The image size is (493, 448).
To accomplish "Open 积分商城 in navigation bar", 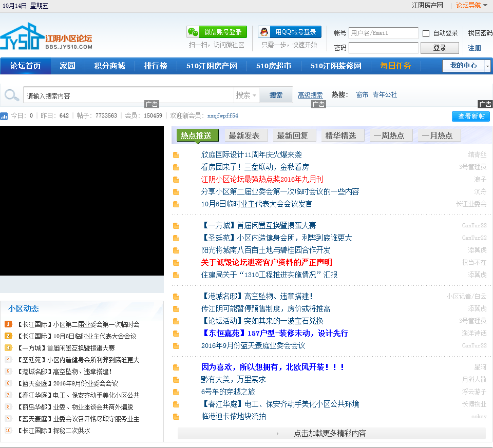I will 109,66.
